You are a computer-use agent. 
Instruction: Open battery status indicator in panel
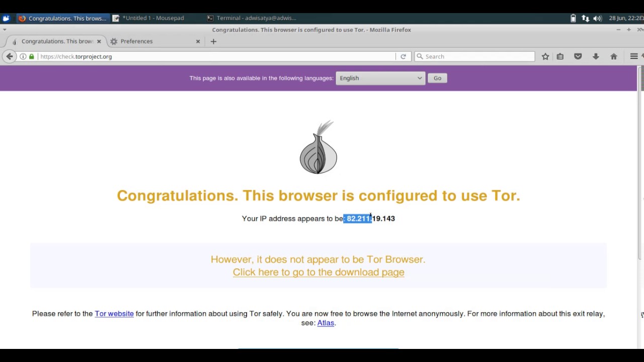[573, 18]
